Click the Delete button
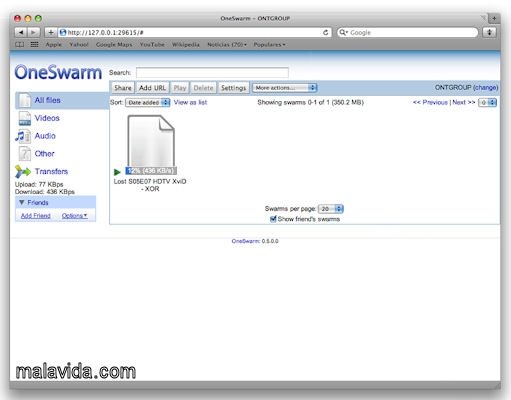The width and height of the screenshot is (511, 400). tap(203, 88)
